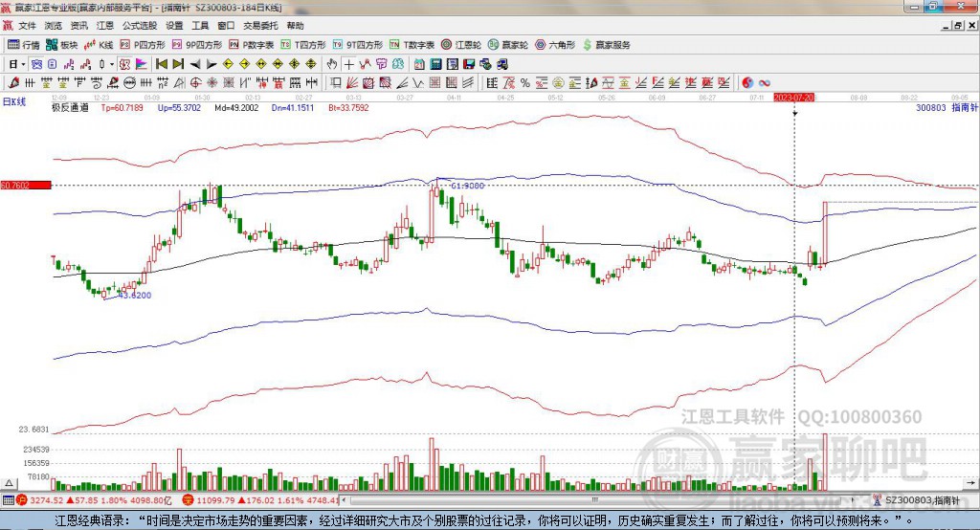Click the 61.9000 high price label
This screenshot has width=980, height=530.
467,186
